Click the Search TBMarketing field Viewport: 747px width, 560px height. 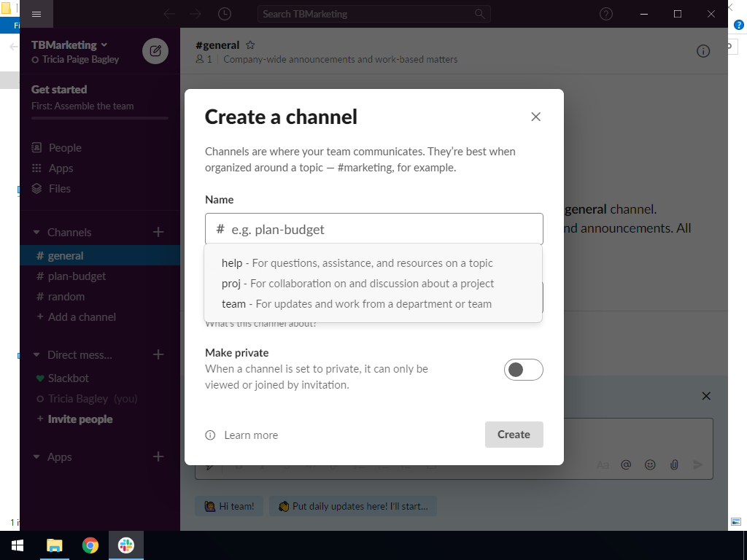pos(374,14)
